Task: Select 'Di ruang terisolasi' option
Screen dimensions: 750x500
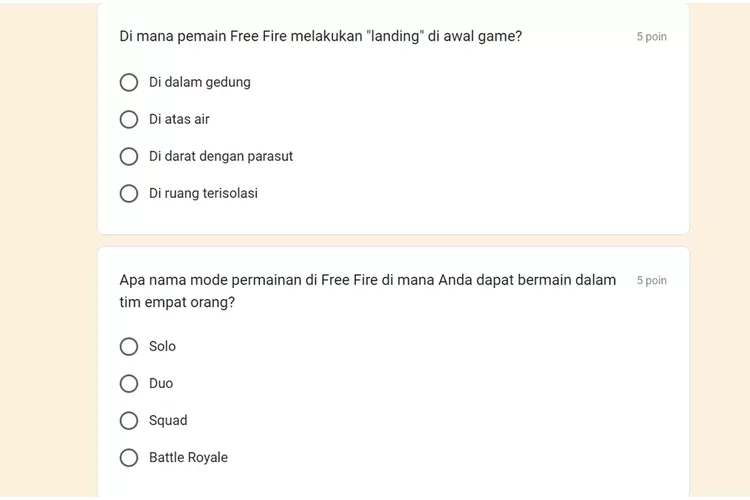Action: pyautogui.click(x=129, y=193)
